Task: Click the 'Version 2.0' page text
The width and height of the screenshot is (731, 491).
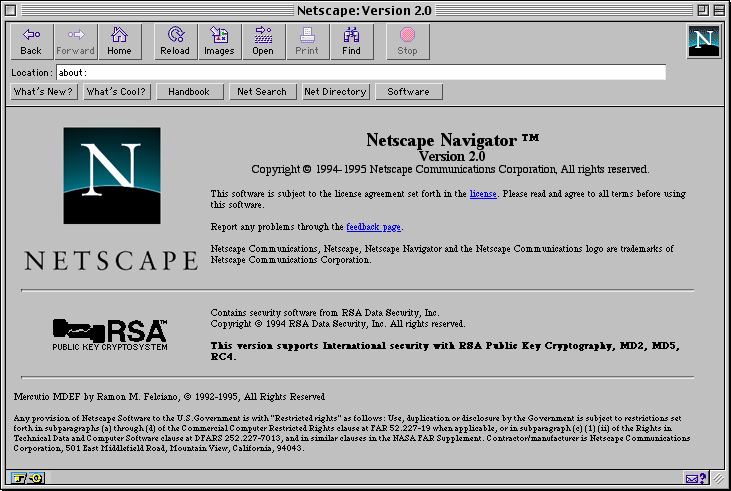Action: pyautogui.click(x=452, y=156)
